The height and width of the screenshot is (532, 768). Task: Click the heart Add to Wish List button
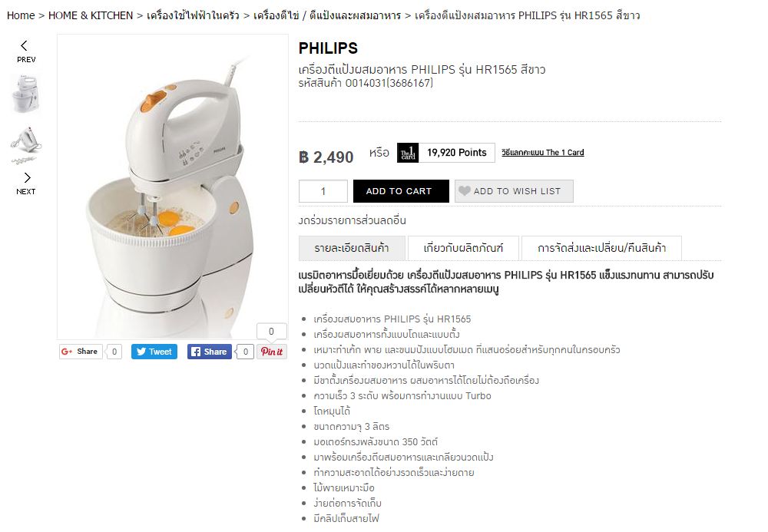514,191
